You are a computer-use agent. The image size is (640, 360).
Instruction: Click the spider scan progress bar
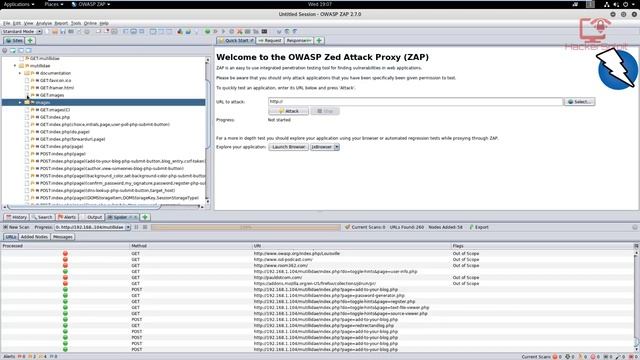pyautogui.click(x=245, y=227)
